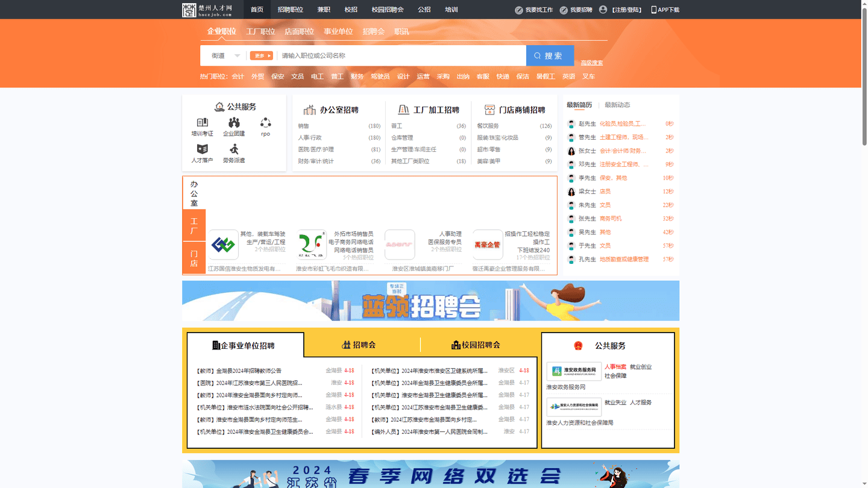Click the 江苏国信淮安生物质发电 company logo

(224, 245)
